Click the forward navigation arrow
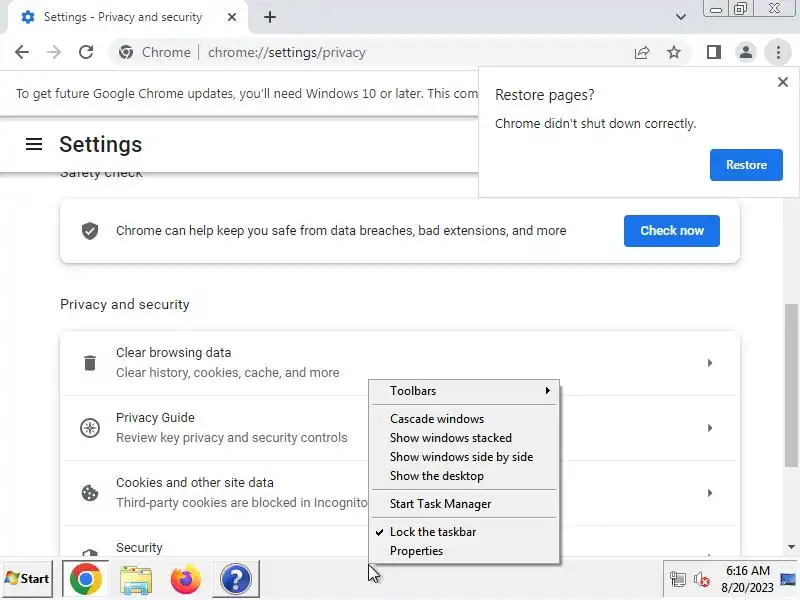The image size is (800, 600). 54,52
